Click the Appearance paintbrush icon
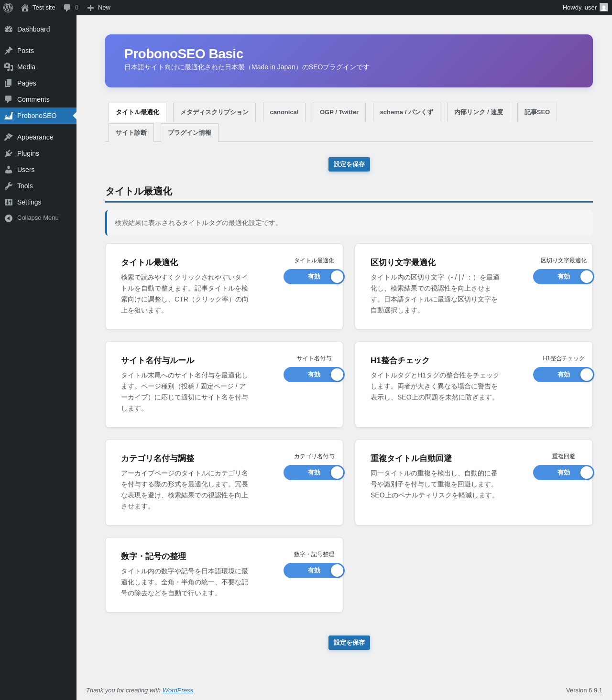612x700 pixels. [9, 137]
